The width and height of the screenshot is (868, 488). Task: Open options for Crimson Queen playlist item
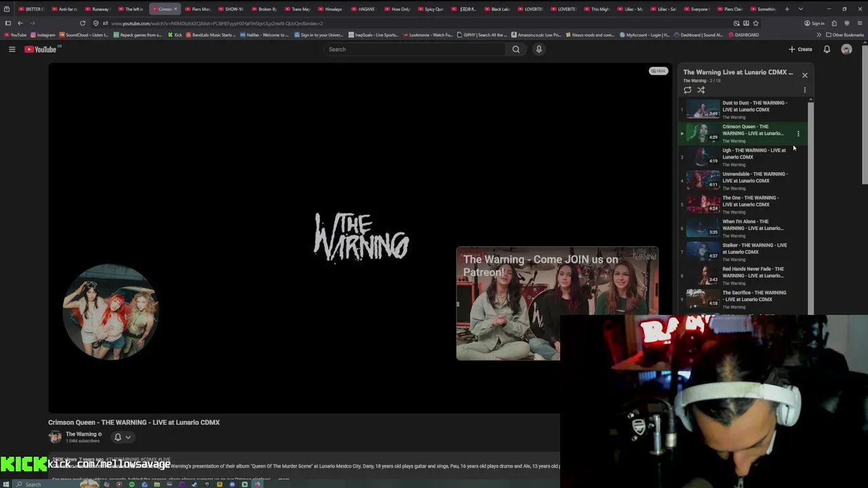coord(798,134)
